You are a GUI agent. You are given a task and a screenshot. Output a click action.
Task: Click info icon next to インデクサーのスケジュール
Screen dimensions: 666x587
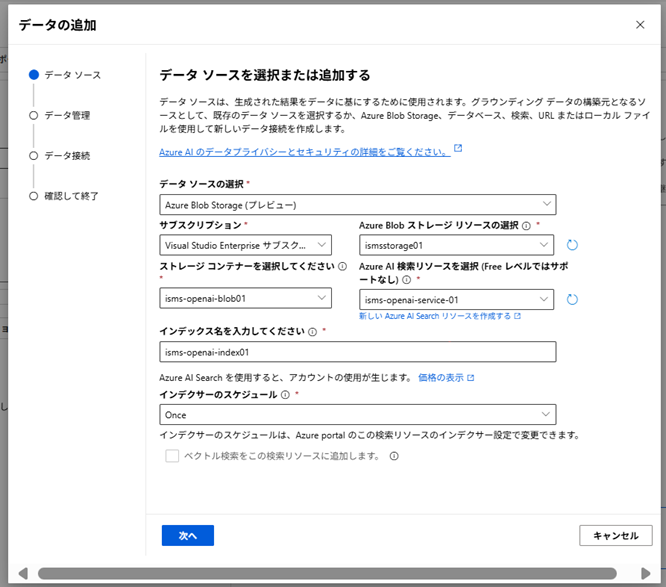pos(286,395)
